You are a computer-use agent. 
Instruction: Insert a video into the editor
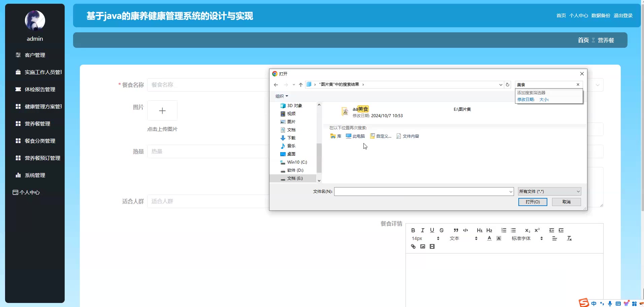432,246
